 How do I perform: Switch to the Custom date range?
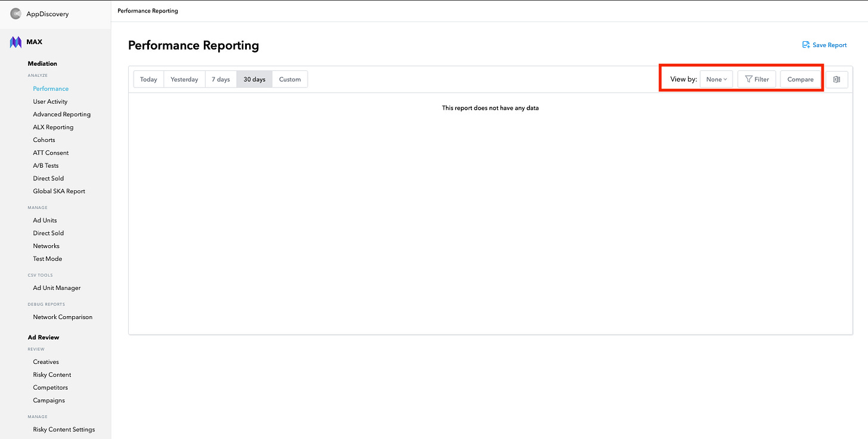[290, 79]
